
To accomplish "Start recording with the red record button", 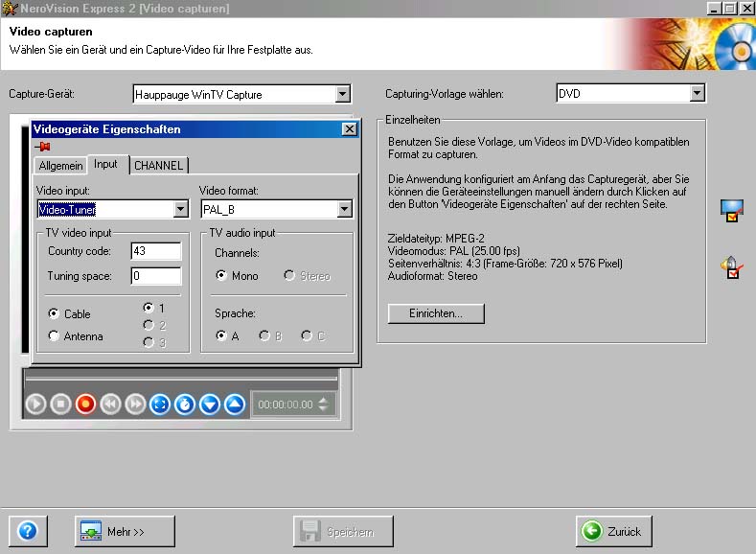I will tap(86, 404).
